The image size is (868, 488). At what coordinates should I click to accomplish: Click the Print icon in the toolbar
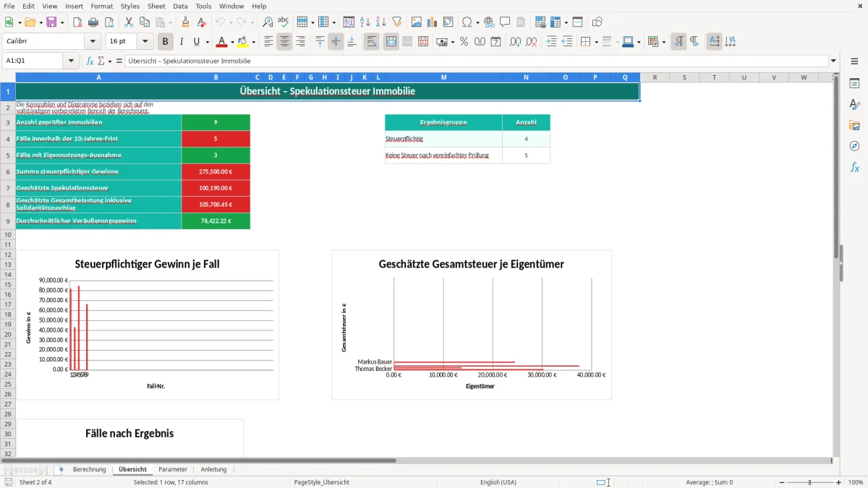point(93,22)
